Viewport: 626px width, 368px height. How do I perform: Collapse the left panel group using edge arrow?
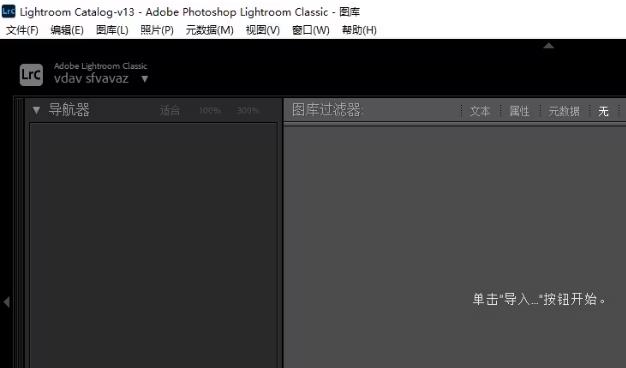click(6, 302)
